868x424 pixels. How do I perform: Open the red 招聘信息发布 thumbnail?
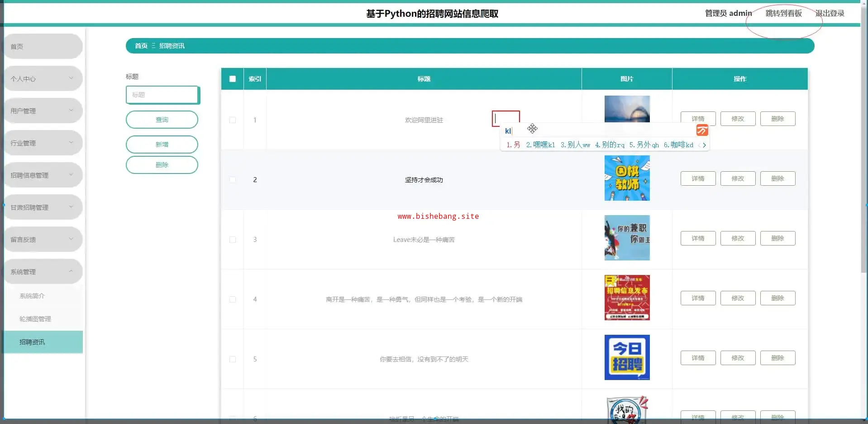[x=627, y=298]
